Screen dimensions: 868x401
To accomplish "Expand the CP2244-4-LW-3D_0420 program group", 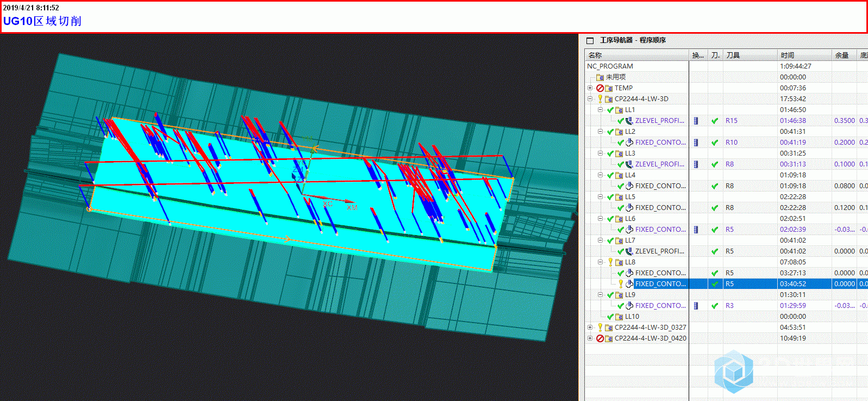I will (590, 338).
